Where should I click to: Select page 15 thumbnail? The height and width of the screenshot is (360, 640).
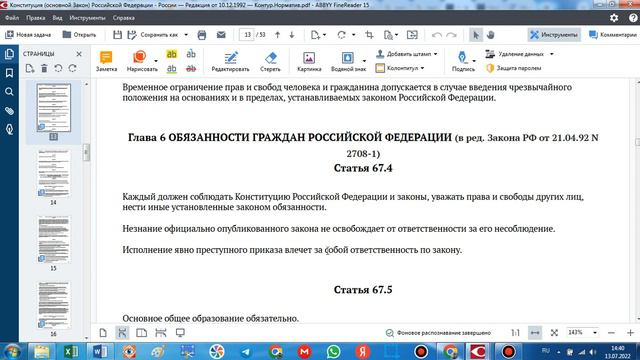(53, 240)
